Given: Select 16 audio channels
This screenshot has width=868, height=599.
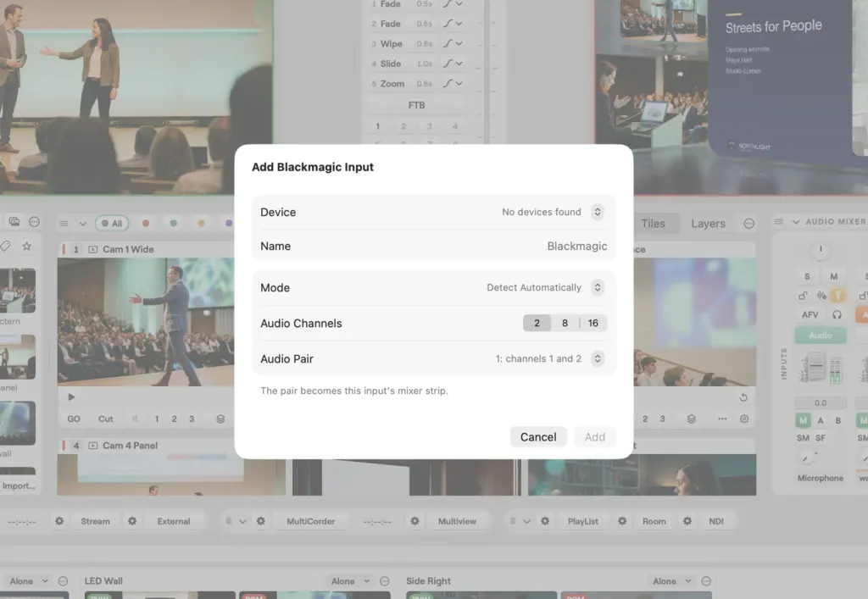Looking at the screenshot, I should click(x=593, y=323).
